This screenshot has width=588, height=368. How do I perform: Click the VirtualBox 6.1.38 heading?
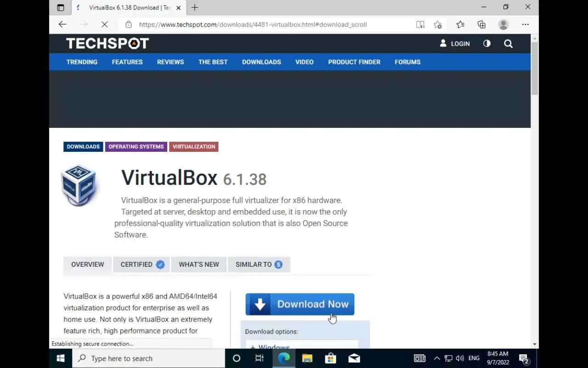point(194,178)
